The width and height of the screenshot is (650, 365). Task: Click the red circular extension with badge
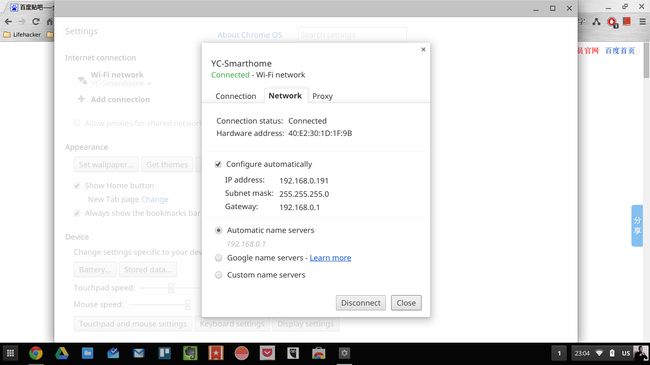click(x=612, y=22)
